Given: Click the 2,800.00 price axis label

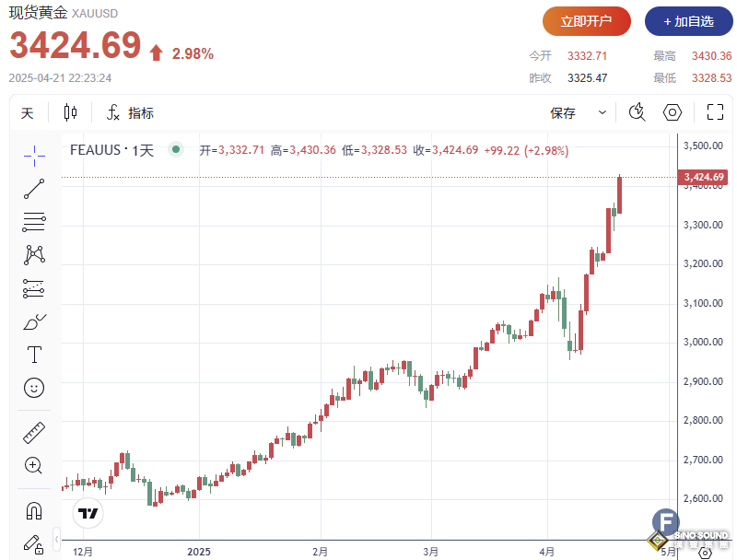Looking at the screenshot, I should [703, 421].
